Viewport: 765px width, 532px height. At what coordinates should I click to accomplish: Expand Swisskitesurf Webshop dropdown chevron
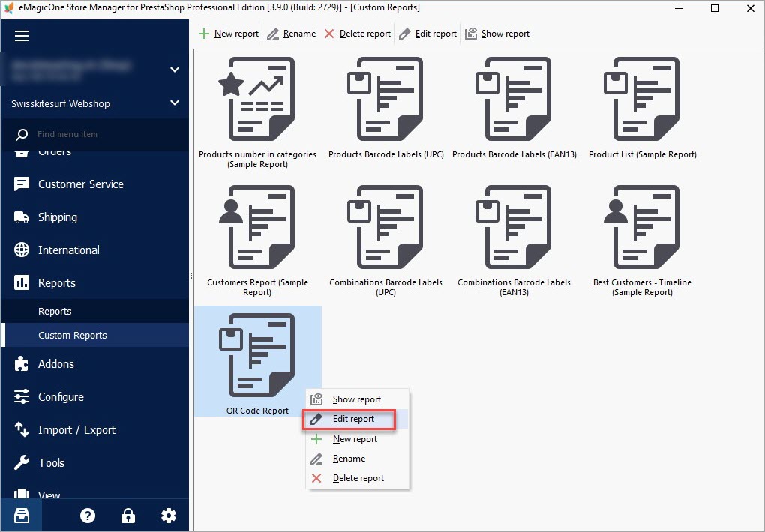[175, 103]
